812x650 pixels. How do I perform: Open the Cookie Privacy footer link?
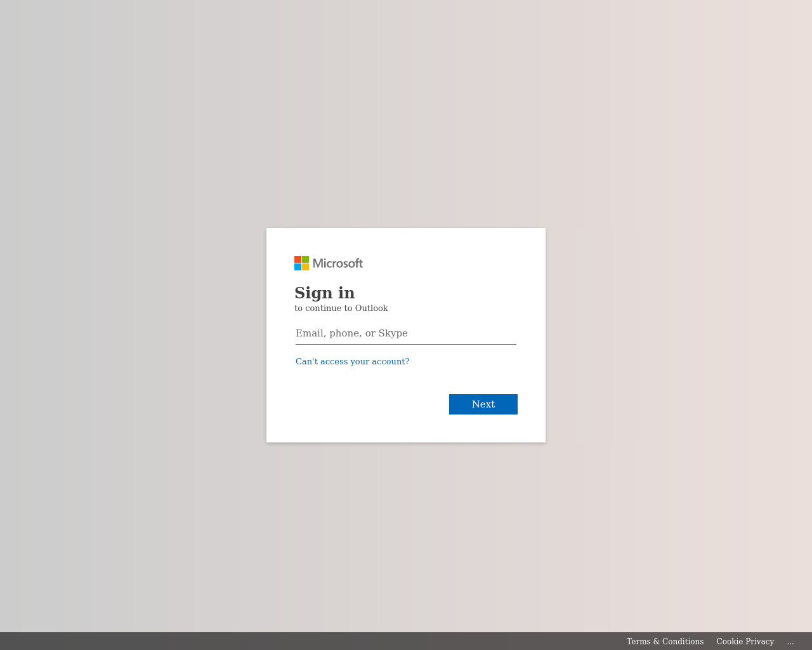(745, 641)
